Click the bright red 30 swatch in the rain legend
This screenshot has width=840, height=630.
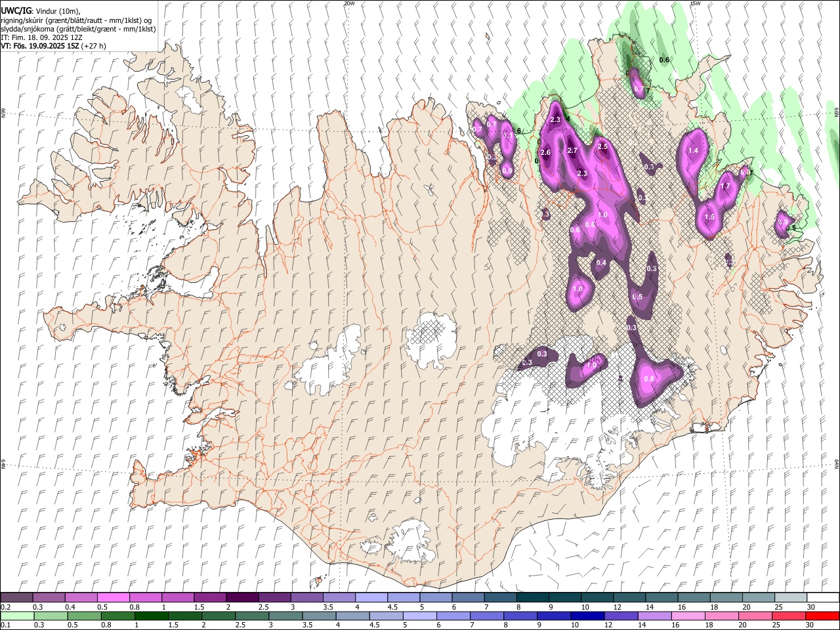(x=822, y=616)
